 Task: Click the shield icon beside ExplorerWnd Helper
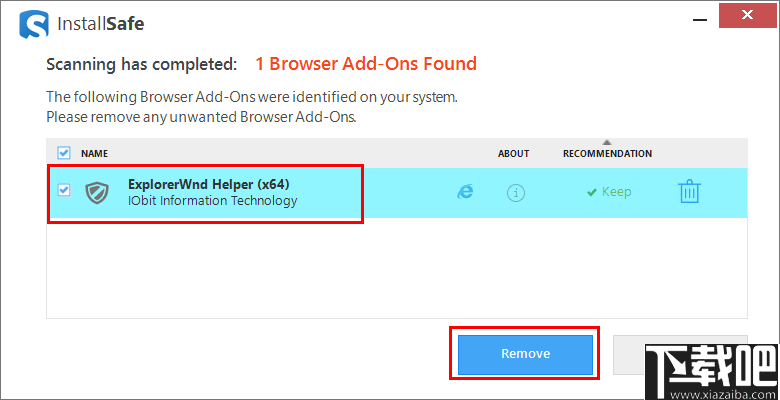coord(97,192)
